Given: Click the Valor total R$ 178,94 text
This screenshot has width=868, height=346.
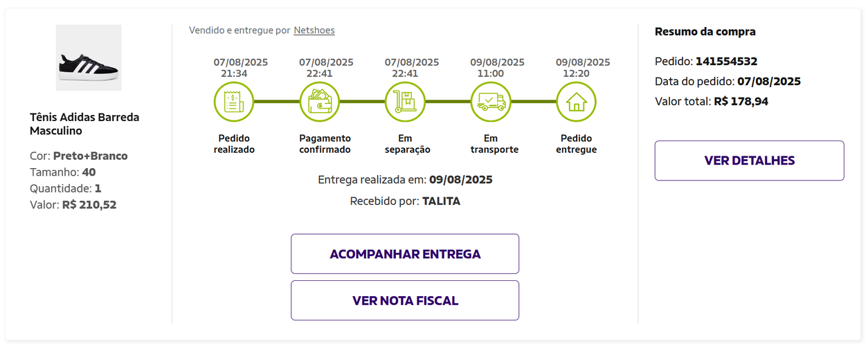Looking at the screenshot, I should [x=712, y=101].
